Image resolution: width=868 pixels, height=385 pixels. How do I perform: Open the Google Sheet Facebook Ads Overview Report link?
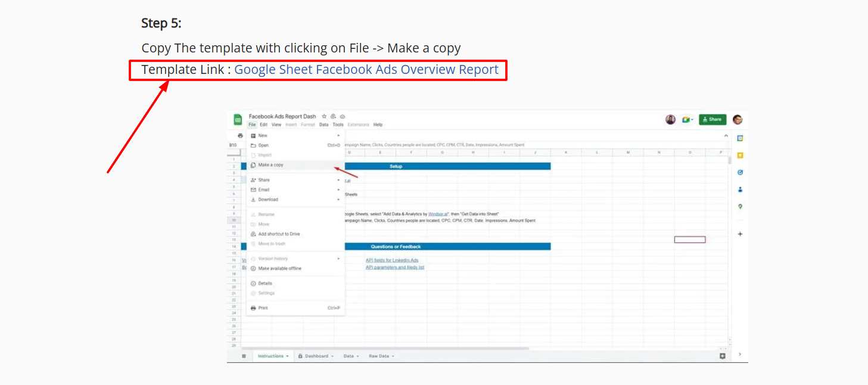point(366,70)
